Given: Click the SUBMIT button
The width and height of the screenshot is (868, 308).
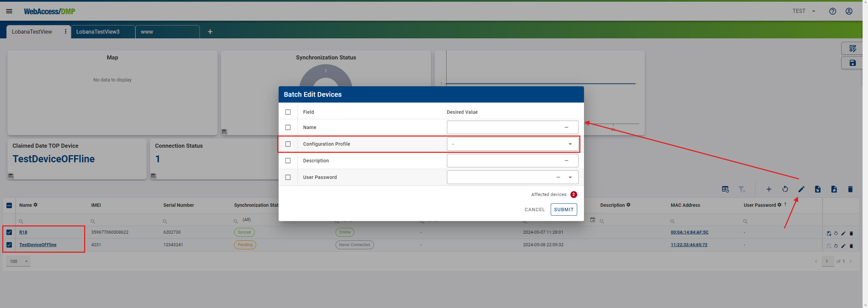Looking at the screenshot, I should (x=563, y=210).
